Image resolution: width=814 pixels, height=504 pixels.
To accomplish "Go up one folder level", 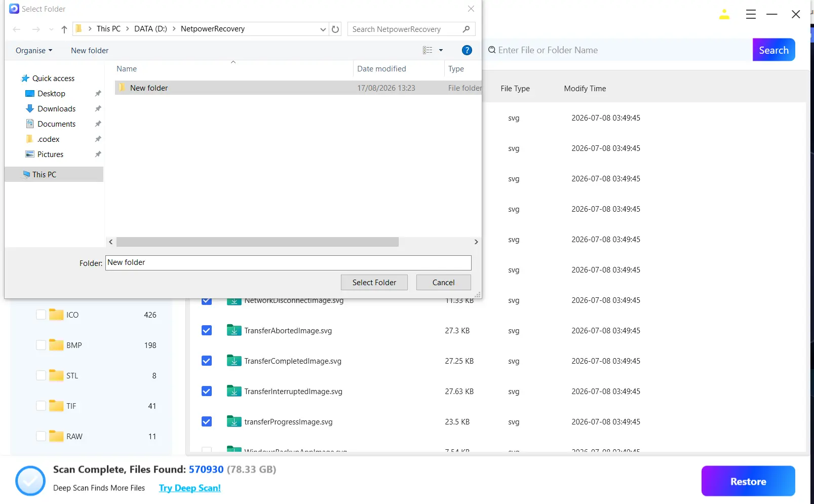I will [x=64, y=29].
